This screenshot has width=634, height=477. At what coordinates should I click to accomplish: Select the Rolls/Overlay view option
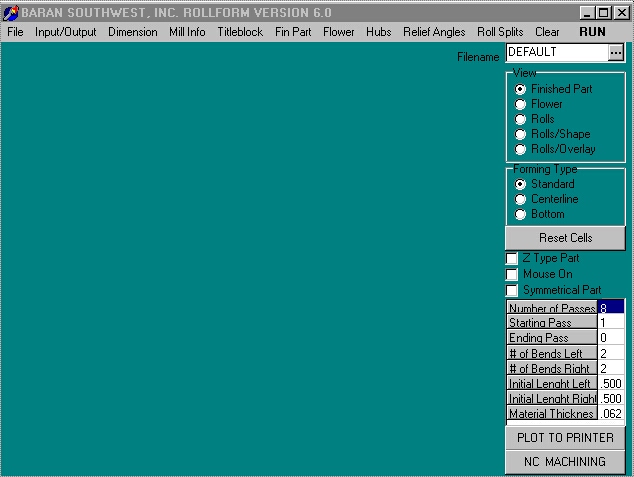521,149
